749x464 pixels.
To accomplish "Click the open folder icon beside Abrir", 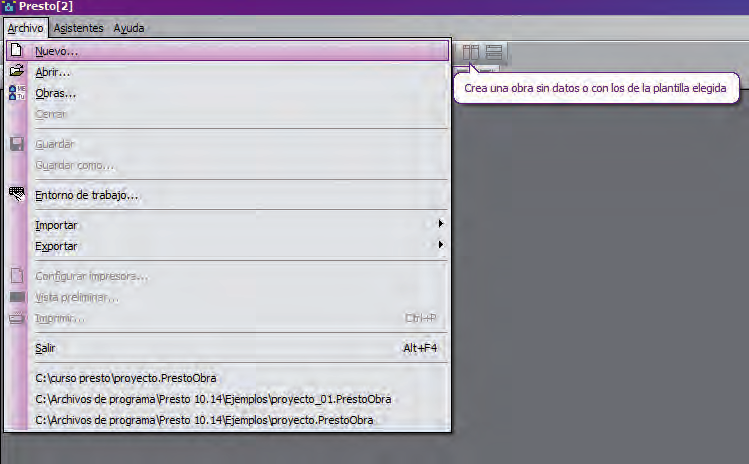I will tap(17, 71).
